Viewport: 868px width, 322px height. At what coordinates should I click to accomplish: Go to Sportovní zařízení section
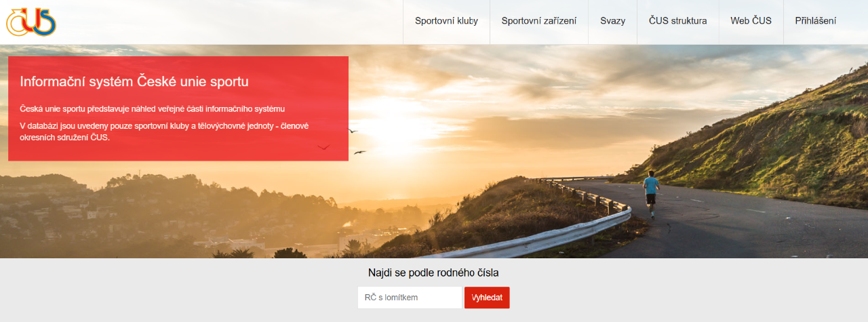pyautogui.click(x=539, y=21)
